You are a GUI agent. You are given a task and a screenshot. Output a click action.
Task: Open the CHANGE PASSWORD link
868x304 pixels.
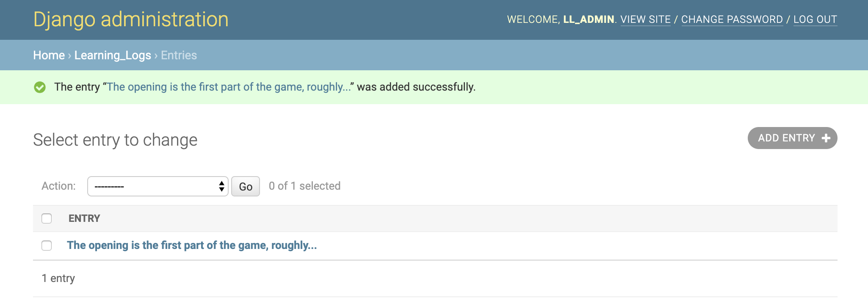(732, 19)
